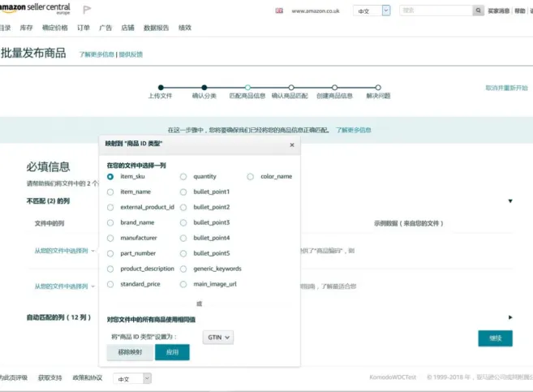The height and width of the screenshot is (392, 533).
Task: Click the 买家消息 link
Action: click(x=499, y=11)
